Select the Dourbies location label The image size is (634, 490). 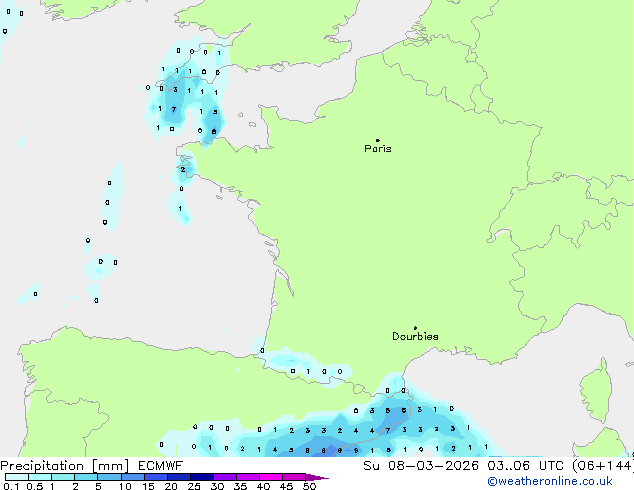pos(415,336)
